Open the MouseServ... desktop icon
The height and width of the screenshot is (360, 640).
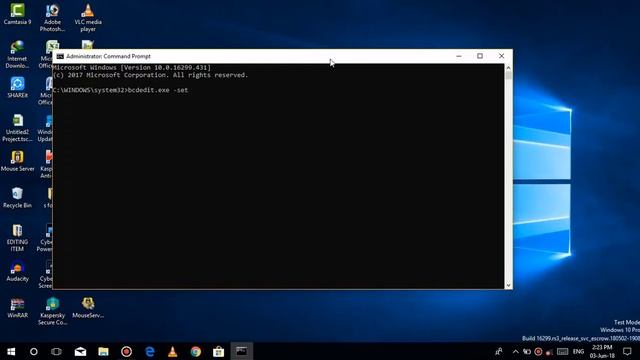pos(88,308)
